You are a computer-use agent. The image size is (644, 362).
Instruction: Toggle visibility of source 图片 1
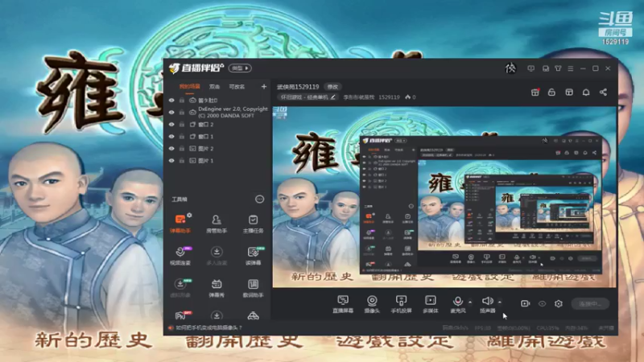171,161
